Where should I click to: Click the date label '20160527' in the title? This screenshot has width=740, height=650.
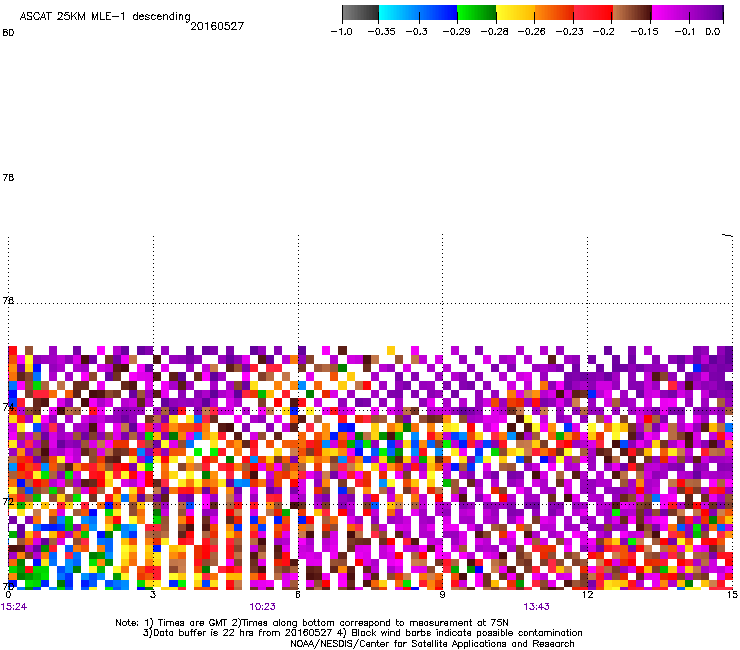click(217, 26)
